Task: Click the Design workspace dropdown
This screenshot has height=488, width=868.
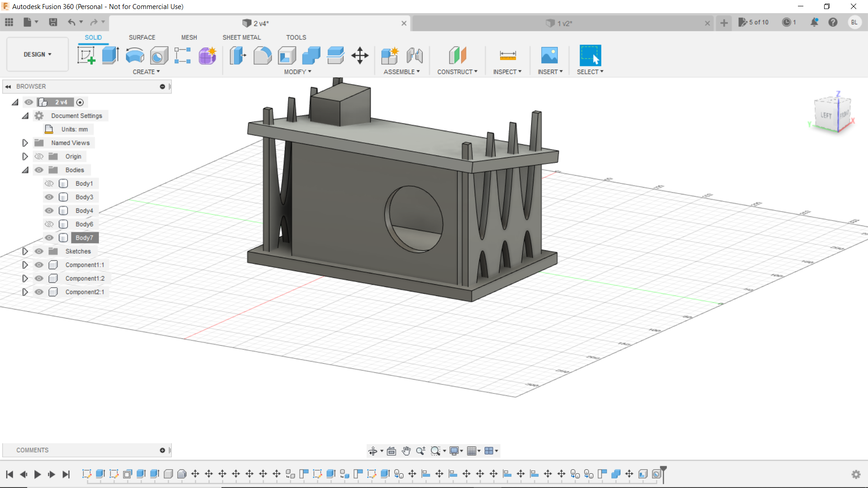Action: [37, 54]
